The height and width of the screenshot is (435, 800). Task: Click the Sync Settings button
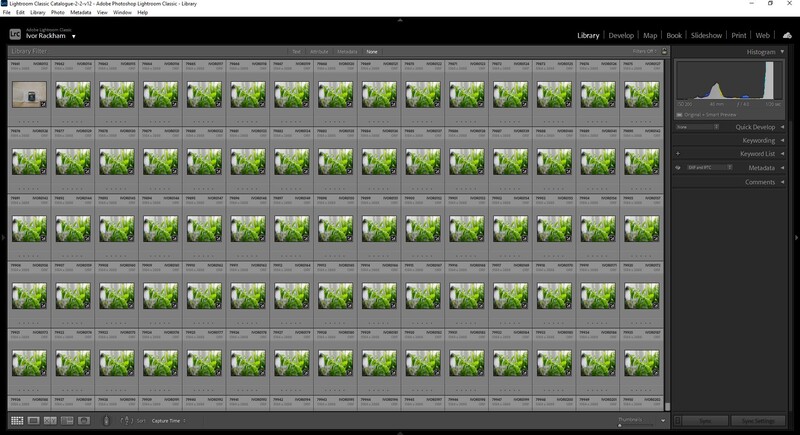click(x=758, y=421)
